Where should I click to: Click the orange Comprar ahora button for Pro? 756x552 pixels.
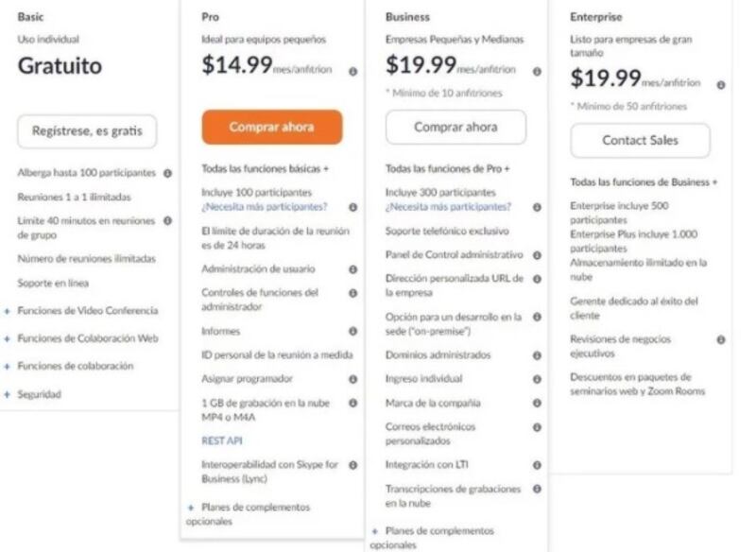[272, 128]
